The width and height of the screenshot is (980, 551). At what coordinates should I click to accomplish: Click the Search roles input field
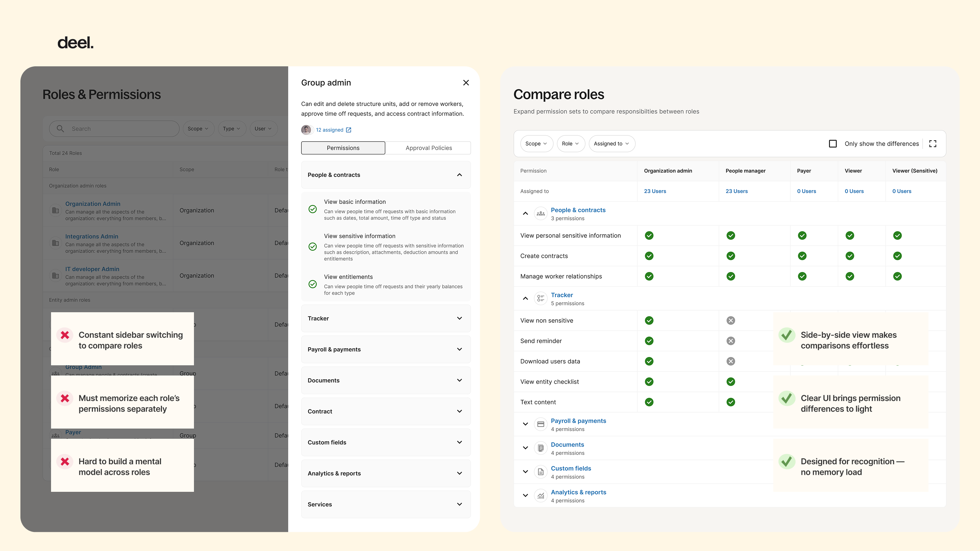[114, 129]
